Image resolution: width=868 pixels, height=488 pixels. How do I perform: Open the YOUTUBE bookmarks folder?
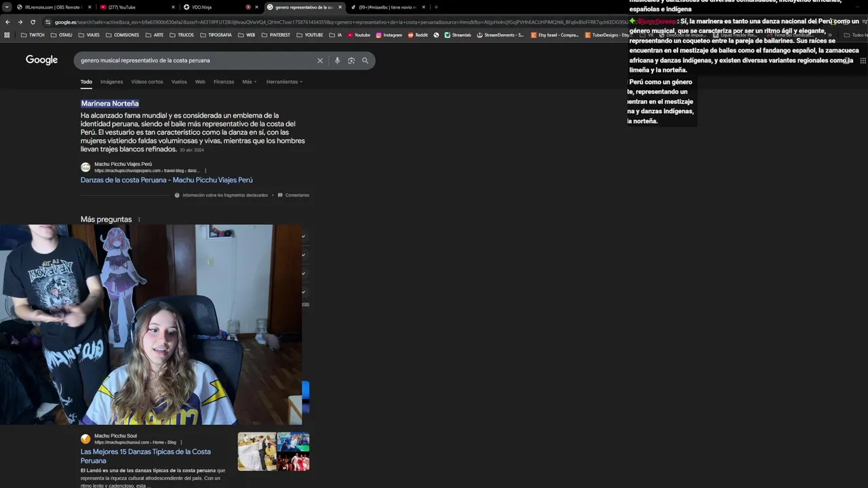coord(309,35)
